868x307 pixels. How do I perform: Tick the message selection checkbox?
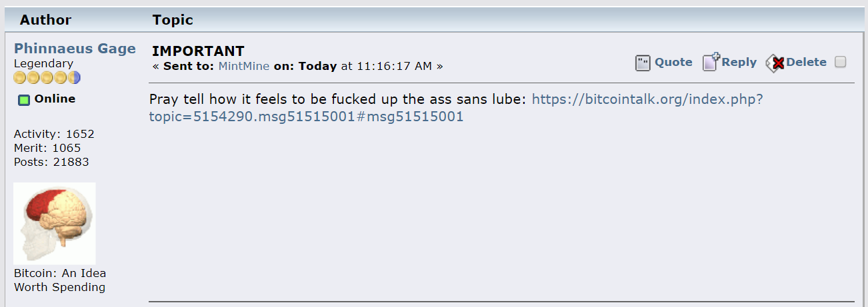point(841,62)
